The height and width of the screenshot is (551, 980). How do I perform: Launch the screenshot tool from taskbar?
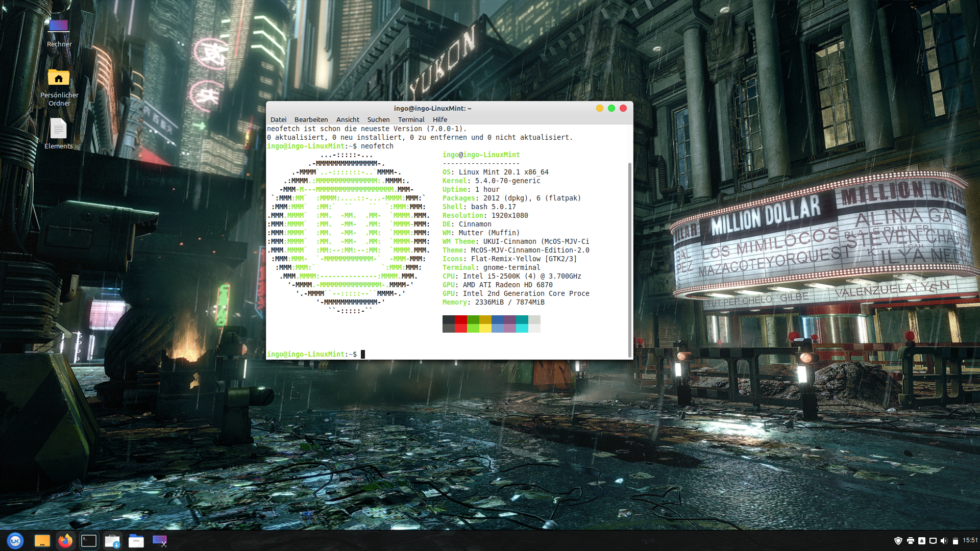[x=160, y=541]
